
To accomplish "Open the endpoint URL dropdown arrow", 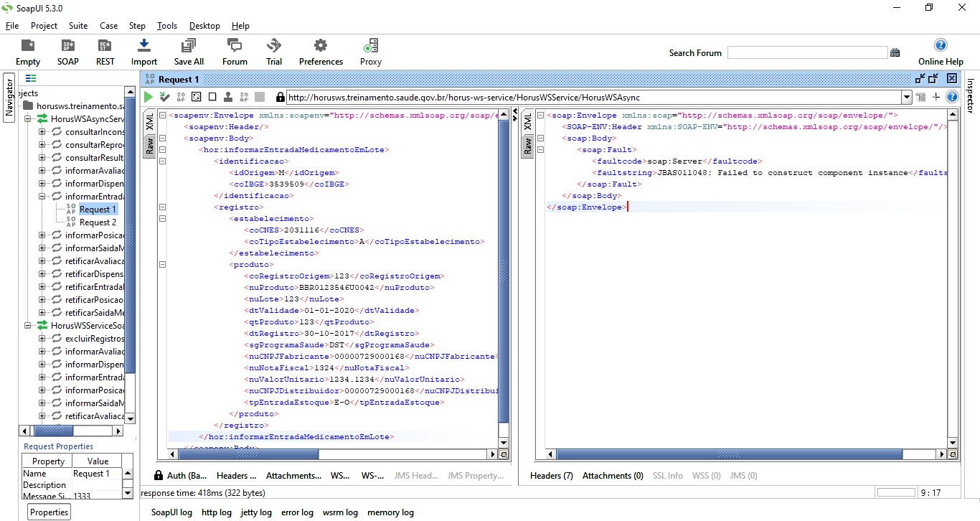I will point(905,95).
